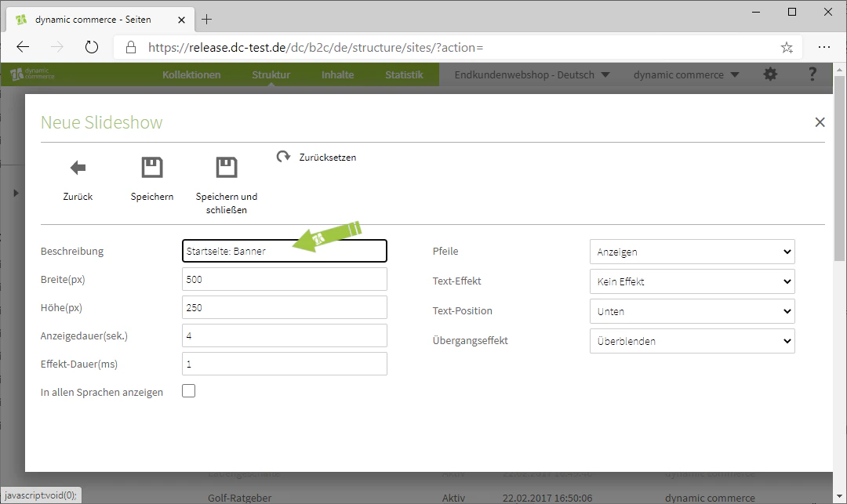The width and height of the screenshot is (847, 504).
Task: Close the Neue Slideshow dialog
Action: [x=820, y=122]
